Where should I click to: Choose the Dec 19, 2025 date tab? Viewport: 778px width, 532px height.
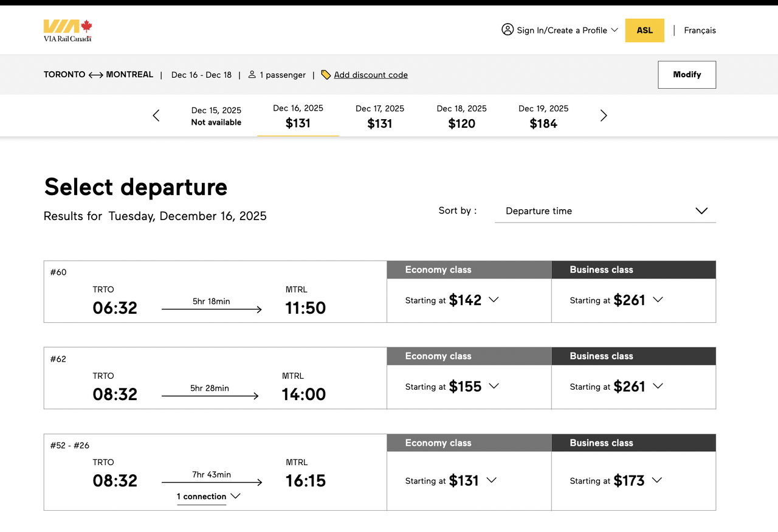pos(543,116)
